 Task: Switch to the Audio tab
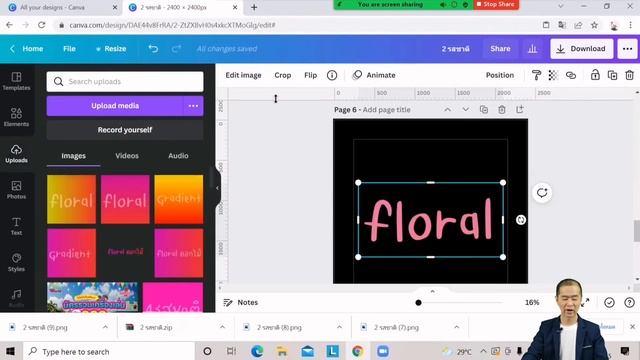(178, 156)
